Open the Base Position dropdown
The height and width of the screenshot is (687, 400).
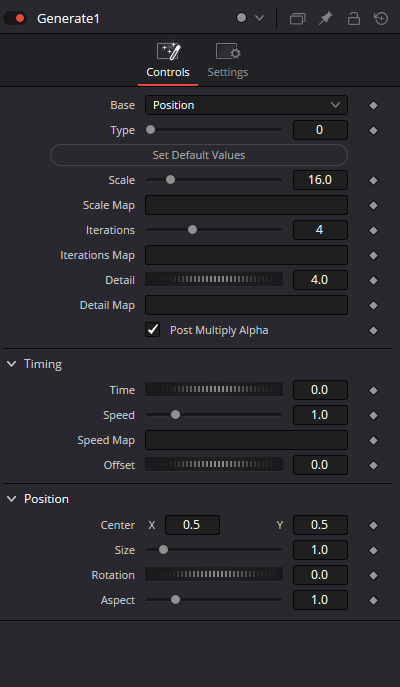point(246,105)
